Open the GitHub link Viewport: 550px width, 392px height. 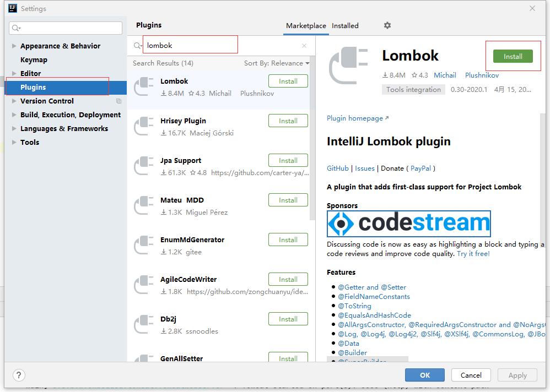point(337,168)
